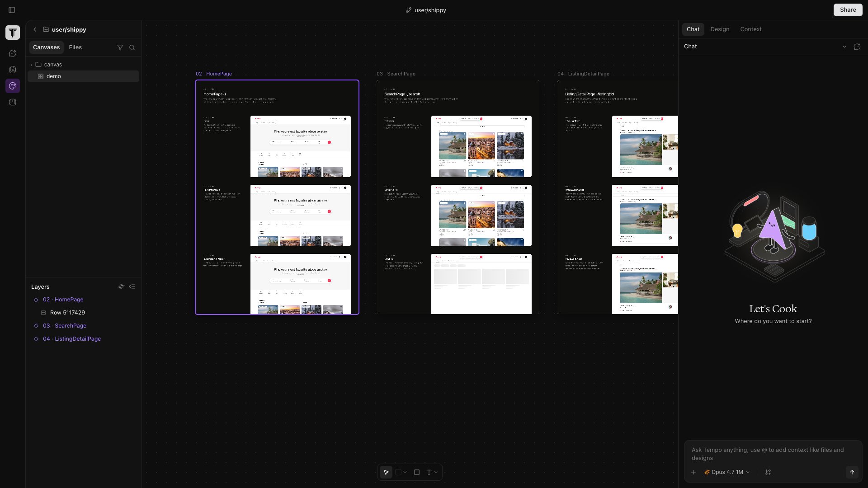Switch to the Files tab
The image size is (868, 488).
click(75, 47)
